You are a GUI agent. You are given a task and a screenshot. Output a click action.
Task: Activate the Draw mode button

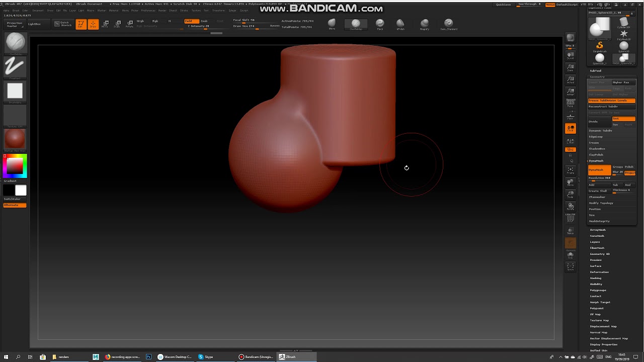(93, 24)
